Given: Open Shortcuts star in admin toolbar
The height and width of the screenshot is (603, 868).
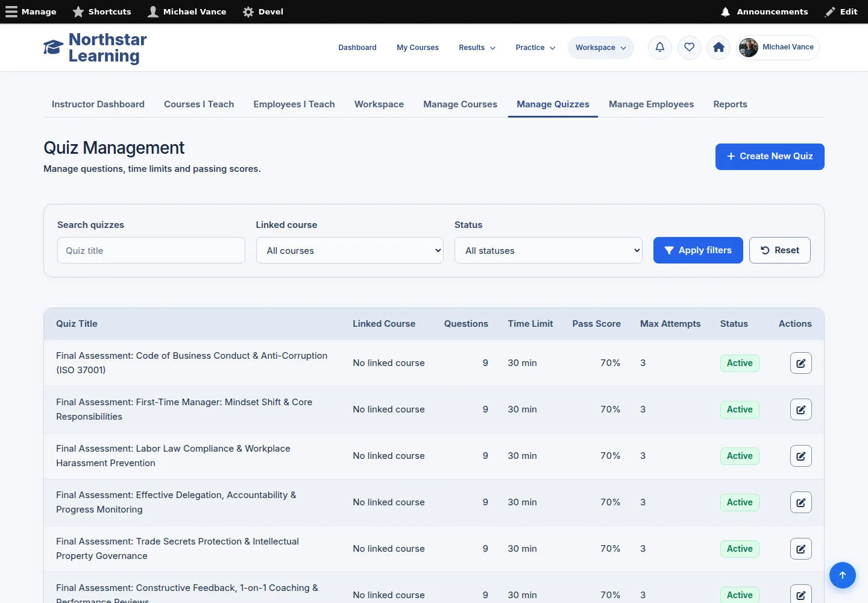Looking at the screenshot, I should pyautogui.click(x=102, y=11).
